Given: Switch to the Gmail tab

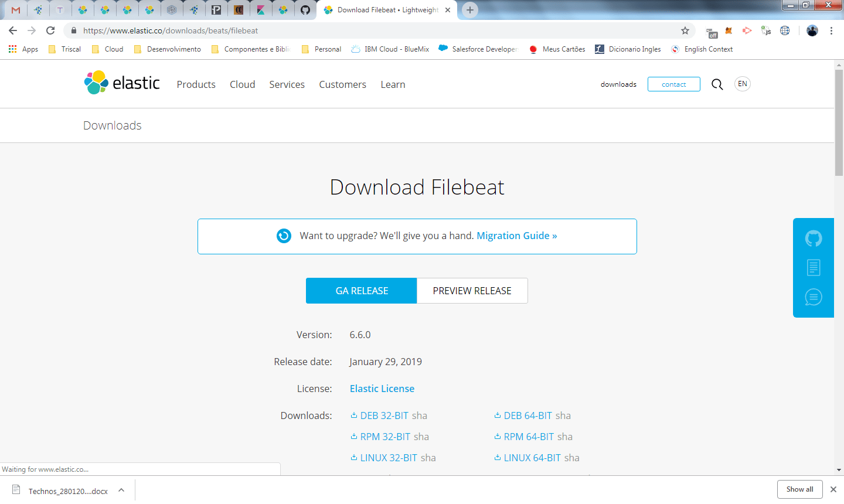Looking at the screenshot, I should click(16, 10).
